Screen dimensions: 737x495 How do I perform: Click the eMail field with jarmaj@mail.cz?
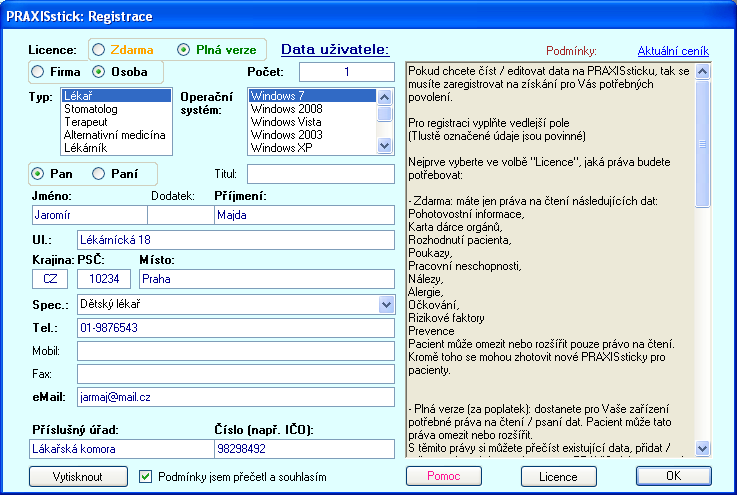(x=236, y=397)
